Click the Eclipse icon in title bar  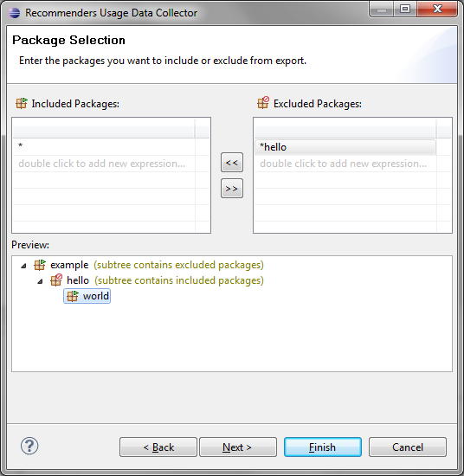14,13
